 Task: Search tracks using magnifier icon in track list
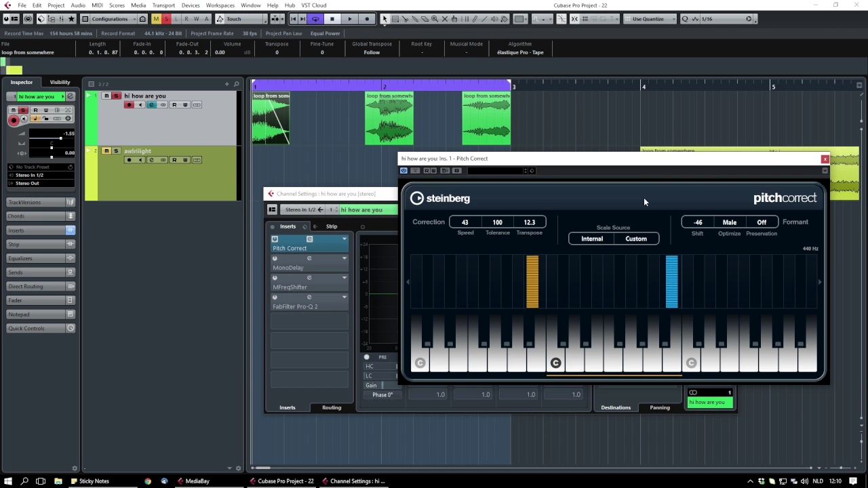point(236,84)
